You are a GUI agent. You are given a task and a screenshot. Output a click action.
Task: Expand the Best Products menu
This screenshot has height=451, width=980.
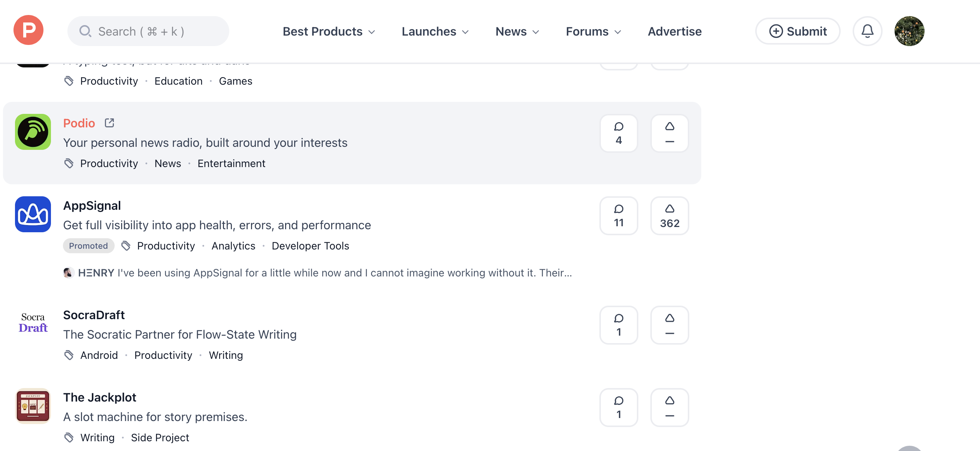pos(329,31)
